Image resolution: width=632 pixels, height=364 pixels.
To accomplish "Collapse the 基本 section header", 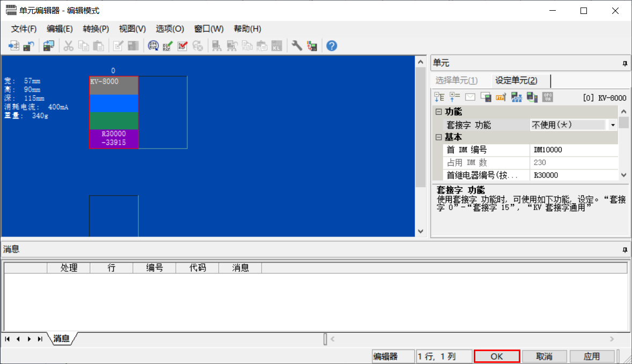I will coord(439,137).
